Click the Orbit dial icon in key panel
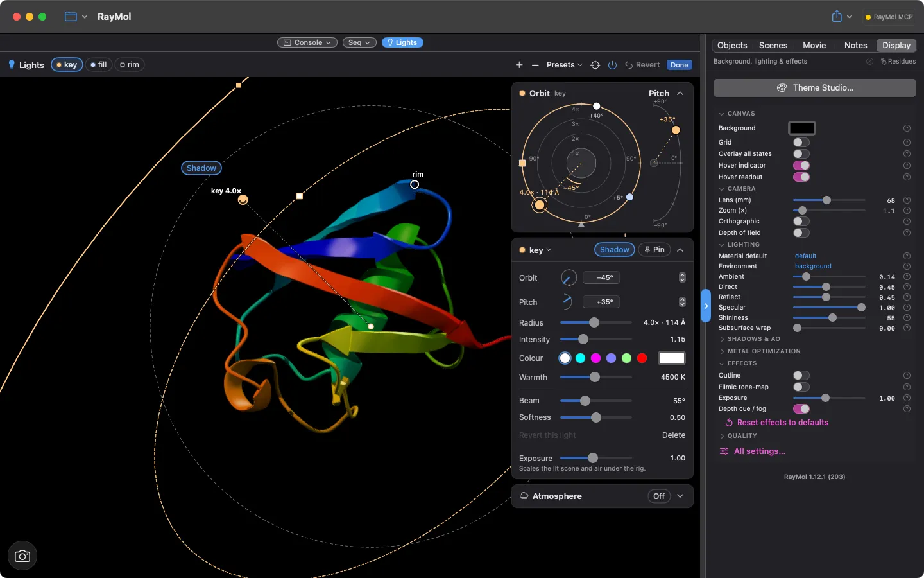 pyautogui.click(x=569, y=278)
